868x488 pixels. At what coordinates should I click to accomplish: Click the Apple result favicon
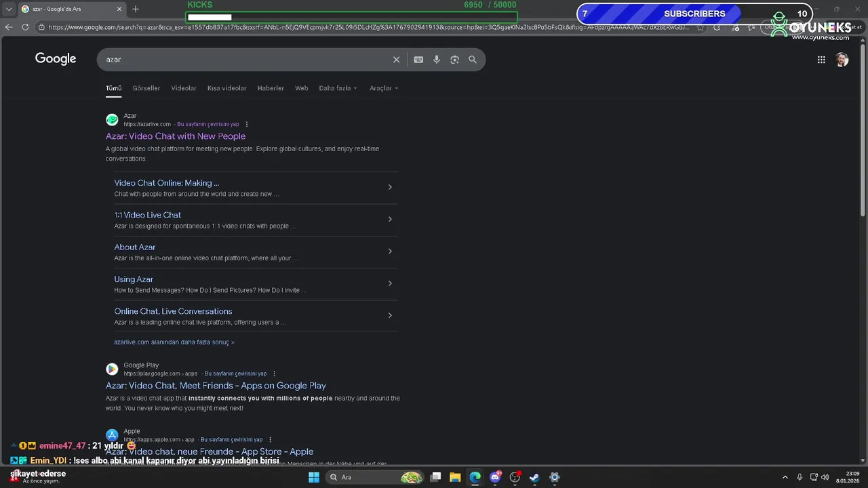[112, 435]
